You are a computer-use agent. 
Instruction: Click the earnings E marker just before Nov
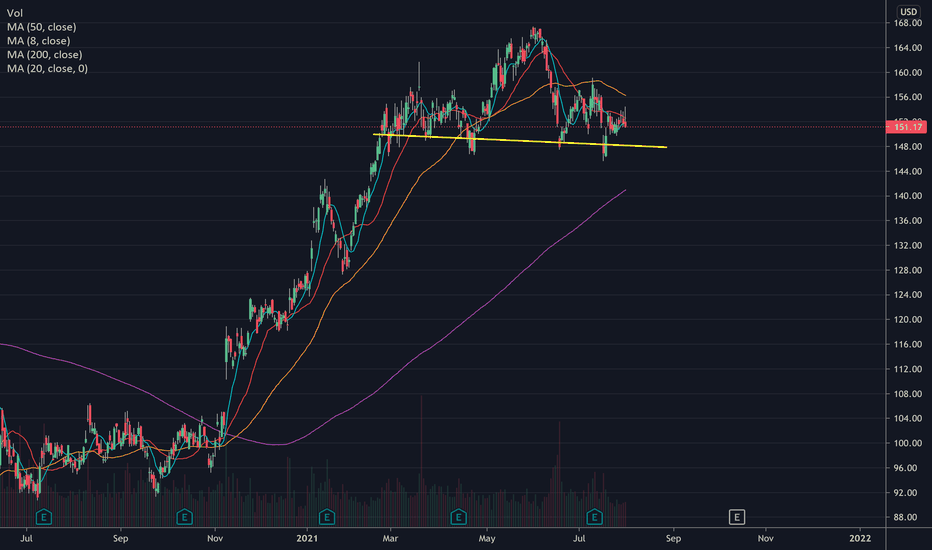coord(184,517)
